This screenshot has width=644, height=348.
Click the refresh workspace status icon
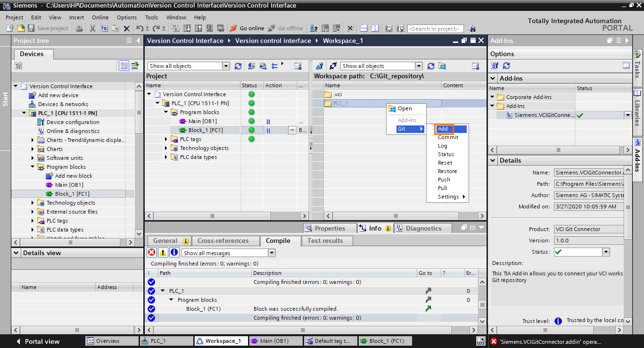click(430, 66)
